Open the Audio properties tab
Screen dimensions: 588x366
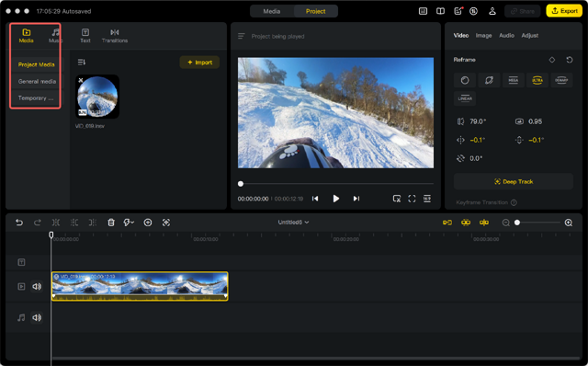tap(506, 35)
